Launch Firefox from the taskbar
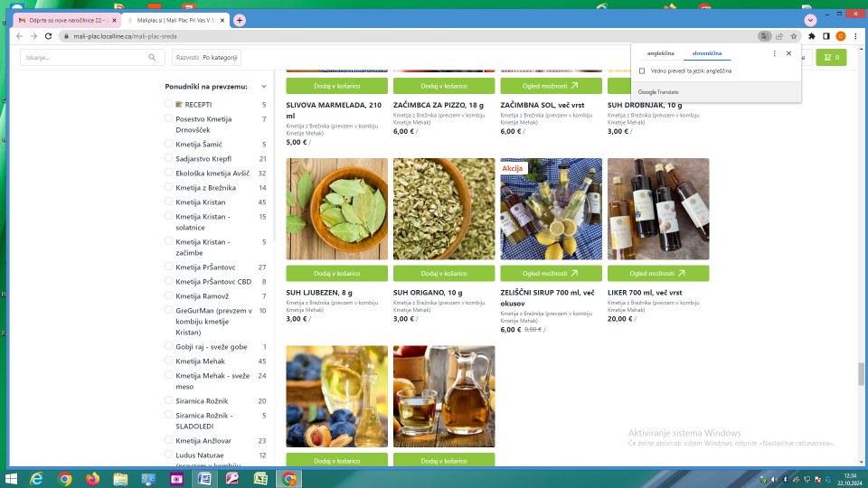The image size is (868, 488). point(92,479)
